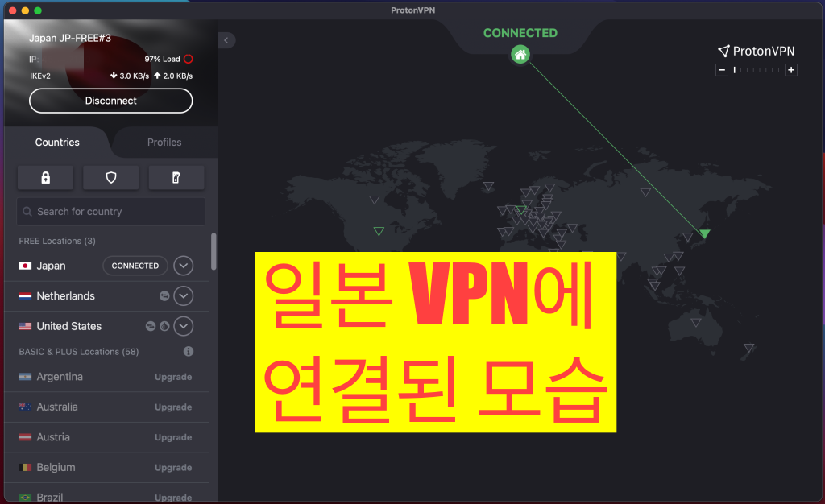Switch to the Profiles tab
Screen dimensions: 825x504
164,143
